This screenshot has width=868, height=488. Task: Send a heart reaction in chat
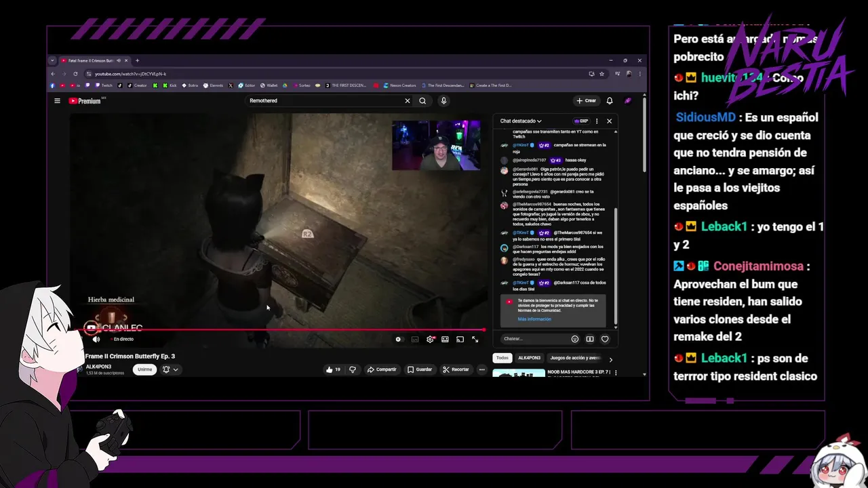(605, 339)
